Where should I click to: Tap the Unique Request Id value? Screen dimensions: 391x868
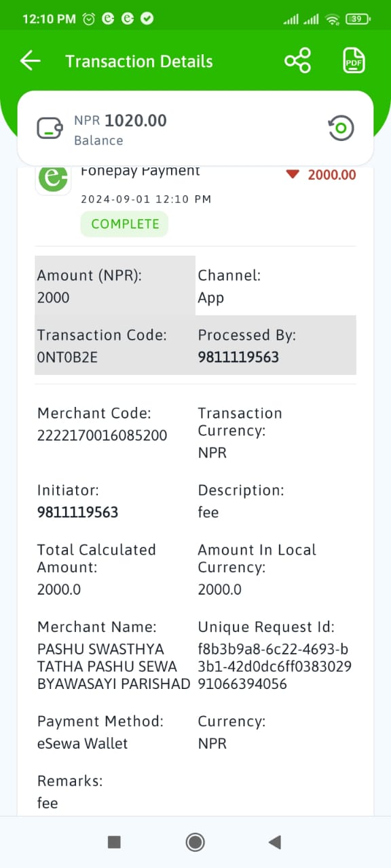click(275, 666)
